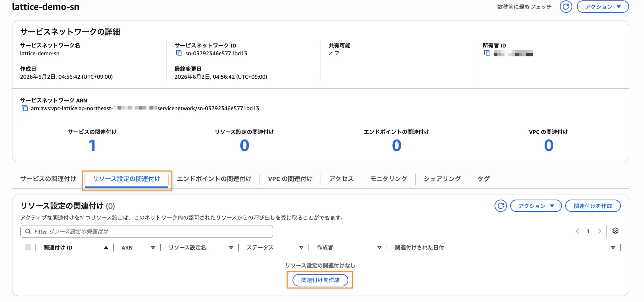Switch to the アクセス tab
The height and width of the screenshot is (302, 644).
click(341, 179)
